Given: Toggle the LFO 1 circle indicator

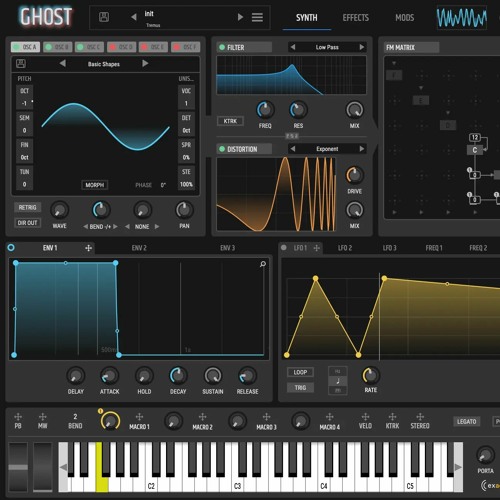Looking at the screenshot, I should [x=284, y=248].
